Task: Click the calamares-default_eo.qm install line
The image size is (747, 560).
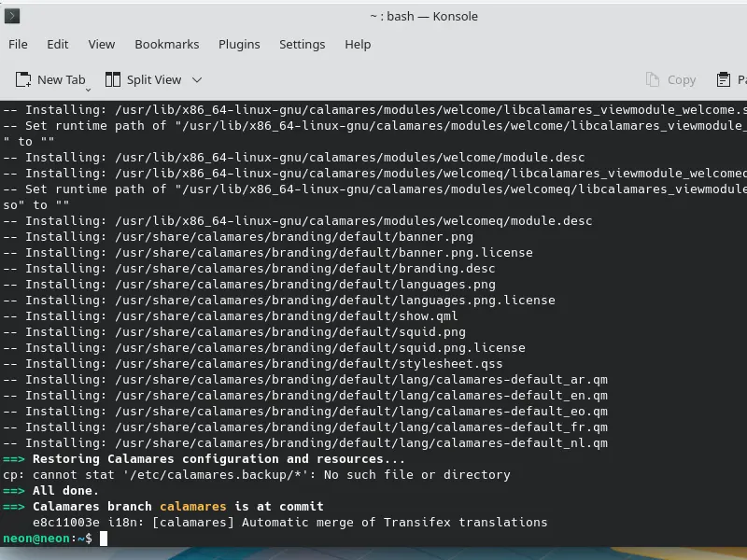Action: pos(305,412)
